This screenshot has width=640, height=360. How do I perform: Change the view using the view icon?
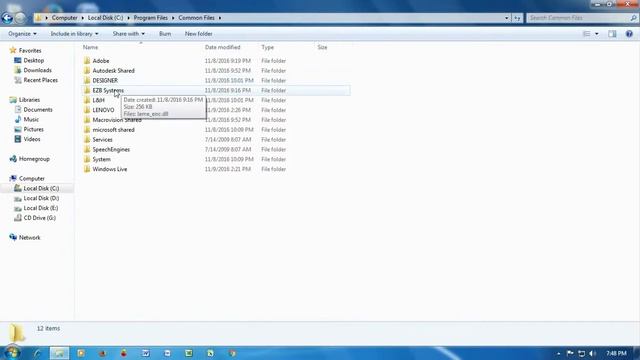click(586, 34)
